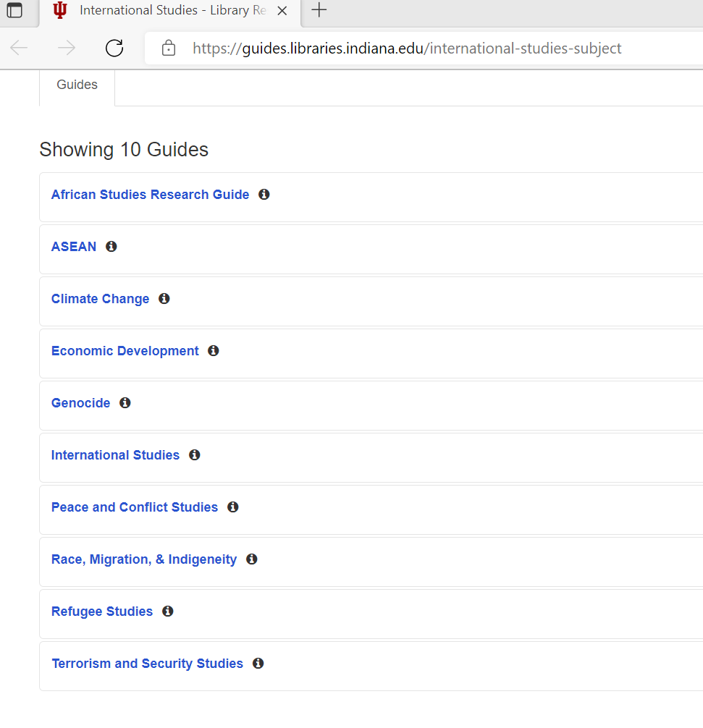The image size is (703, 728).
Task: Open the African Studies Research Guide
Action: point(150,194)
